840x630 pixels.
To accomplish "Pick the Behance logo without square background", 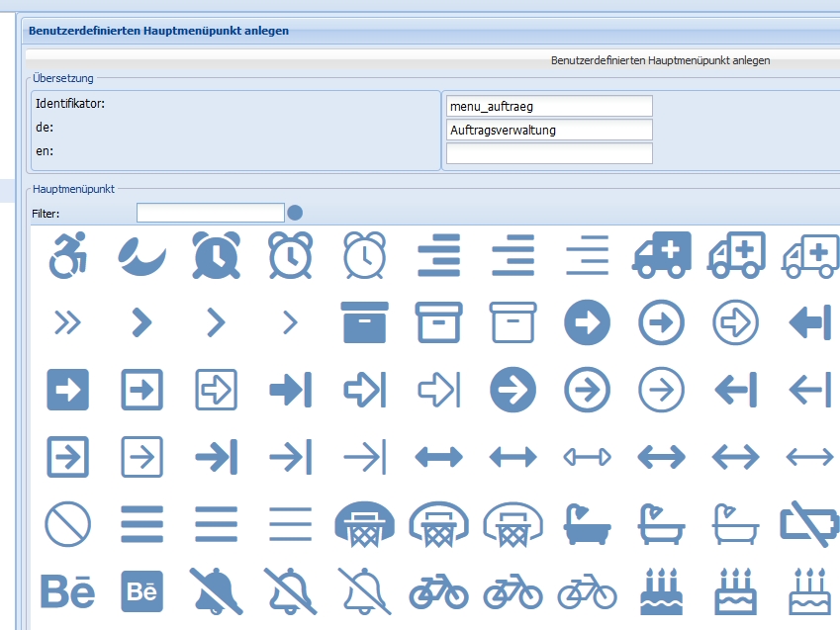I will pyautogui.click(x=67, y=590).
